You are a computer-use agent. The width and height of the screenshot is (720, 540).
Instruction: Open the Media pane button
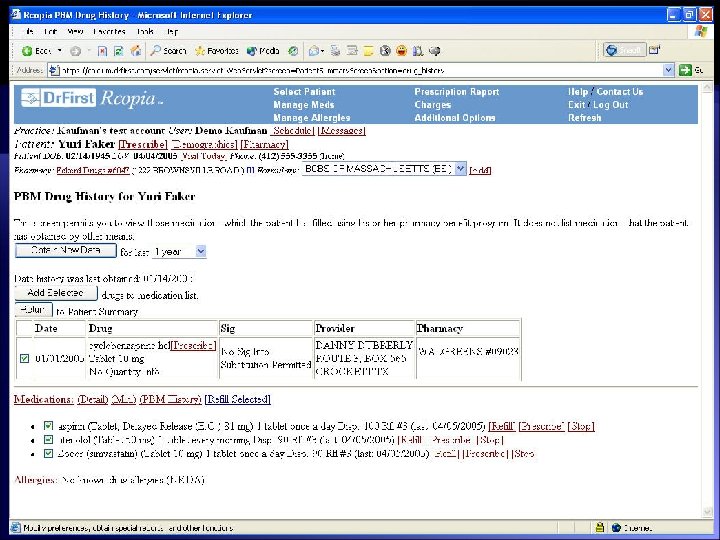tap(263, 51)
